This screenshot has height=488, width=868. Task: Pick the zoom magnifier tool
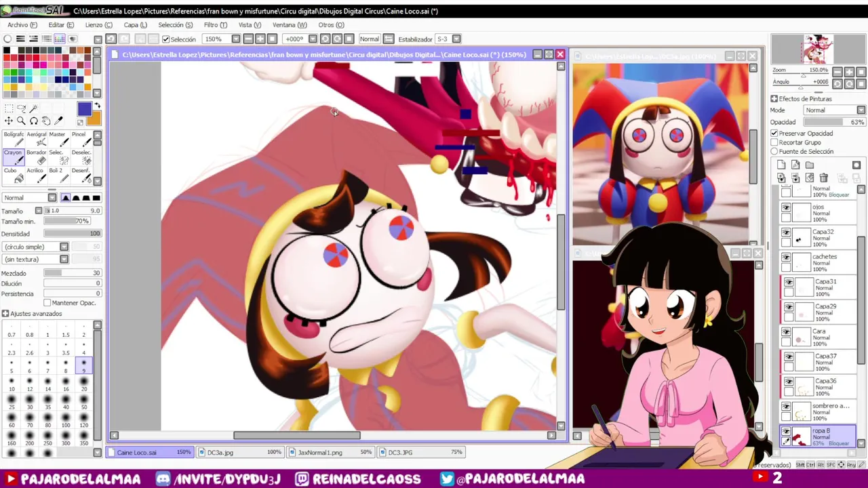[x=21, y=121]
